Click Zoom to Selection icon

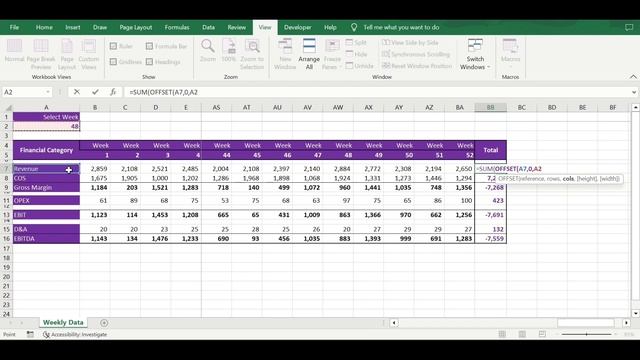pos(252,46)
